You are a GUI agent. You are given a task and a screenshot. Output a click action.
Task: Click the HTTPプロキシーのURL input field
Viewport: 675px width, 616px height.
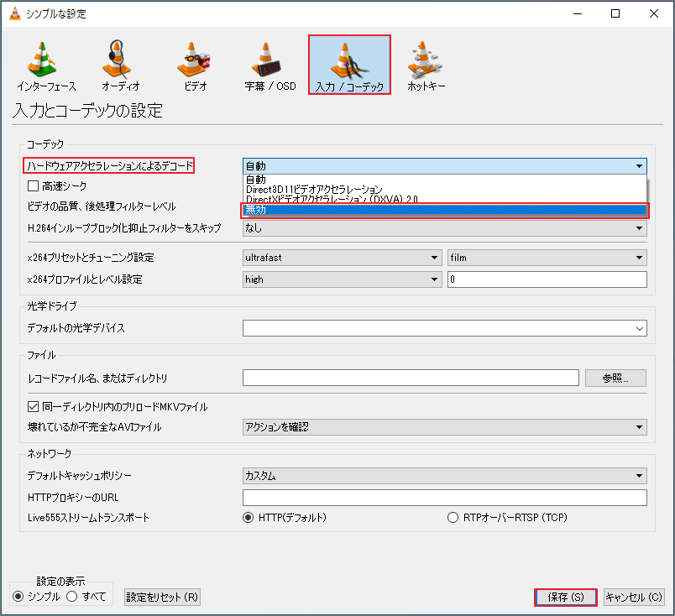tap(445, 498)
